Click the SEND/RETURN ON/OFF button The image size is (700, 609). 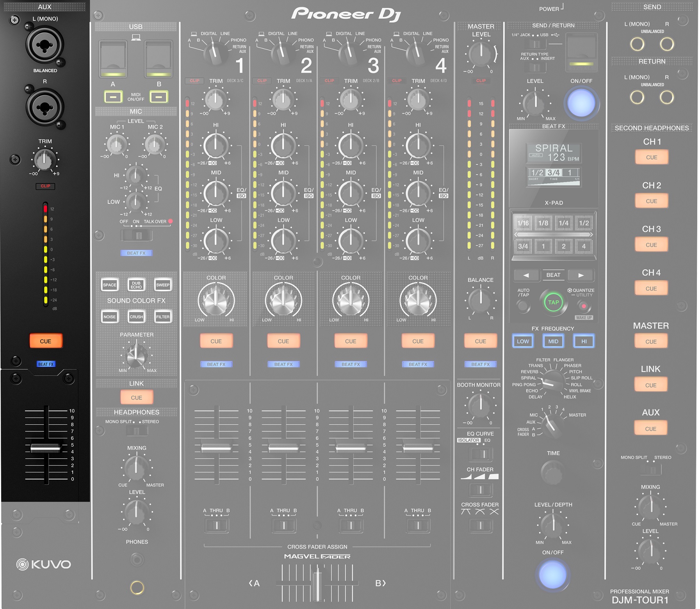581,103
